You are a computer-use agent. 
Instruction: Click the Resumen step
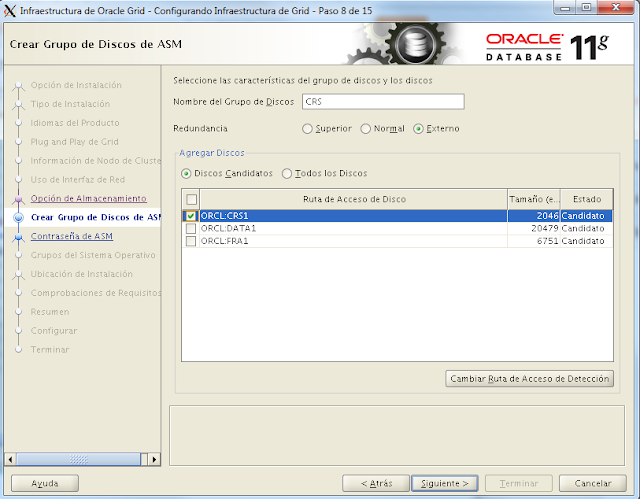tap(50, 312)
